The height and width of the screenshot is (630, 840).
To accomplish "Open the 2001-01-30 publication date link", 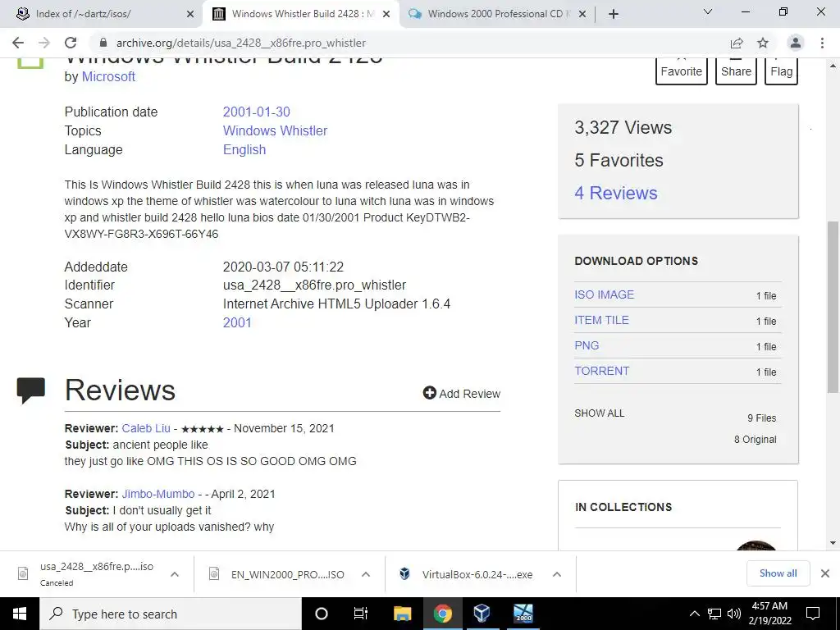I will click(x=256, y=112).
